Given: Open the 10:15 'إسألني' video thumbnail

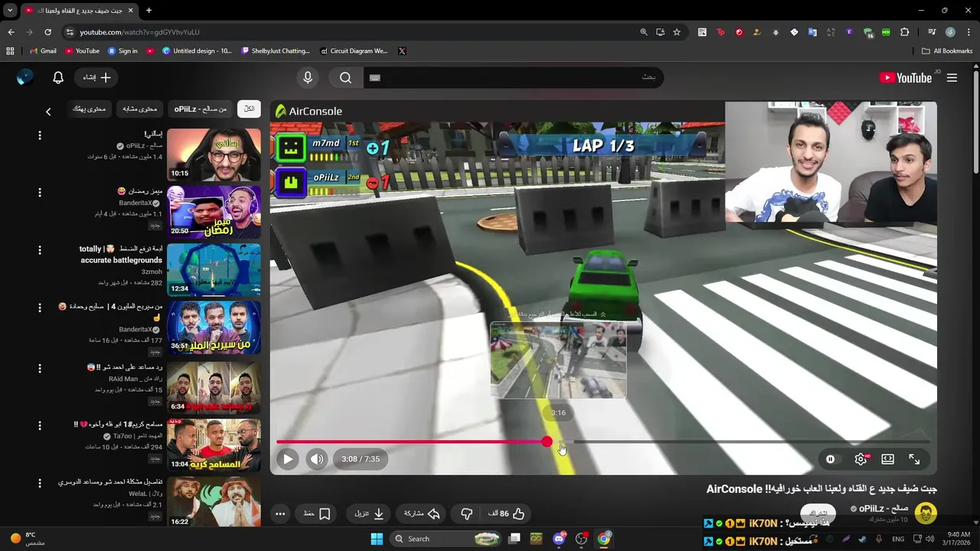Looking at the screenshot, I should click(214, 155).
